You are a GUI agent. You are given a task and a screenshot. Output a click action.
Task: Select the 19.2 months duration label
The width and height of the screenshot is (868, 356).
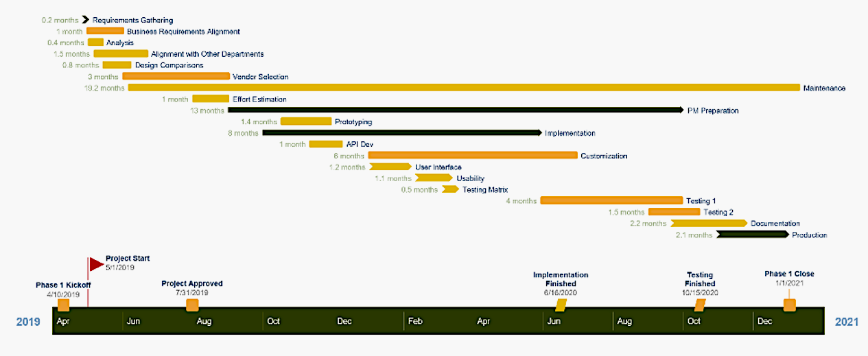pos(103,88)
